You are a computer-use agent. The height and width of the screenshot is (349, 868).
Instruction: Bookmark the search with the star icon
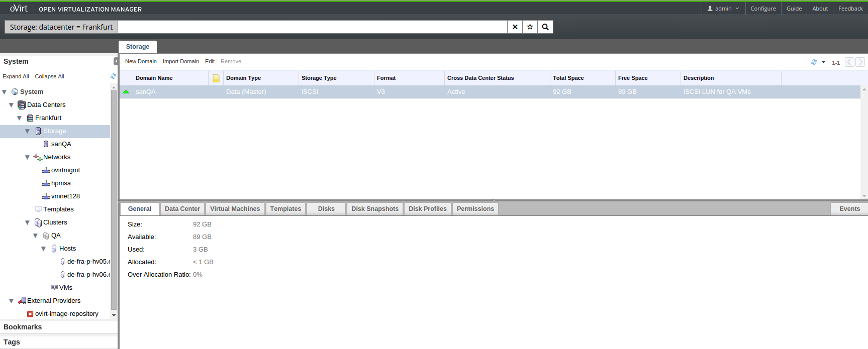(x=530, y=27)
